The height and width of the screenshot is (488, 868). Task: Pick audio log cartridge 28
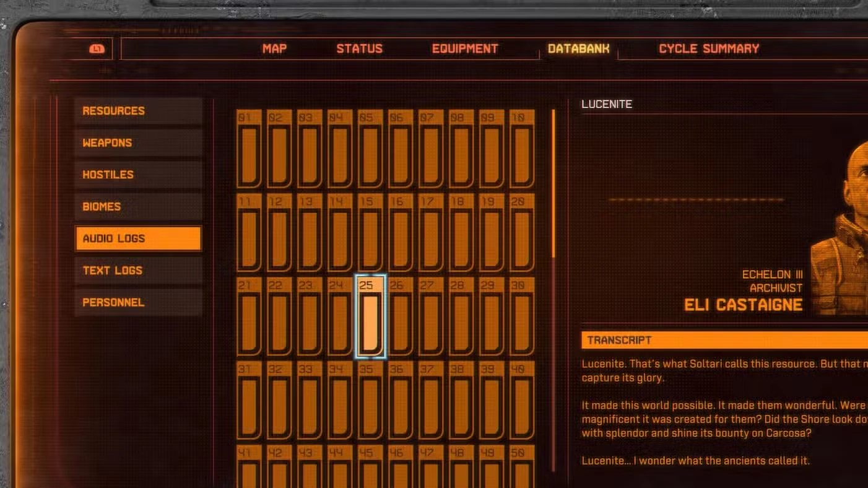(461, 316)
